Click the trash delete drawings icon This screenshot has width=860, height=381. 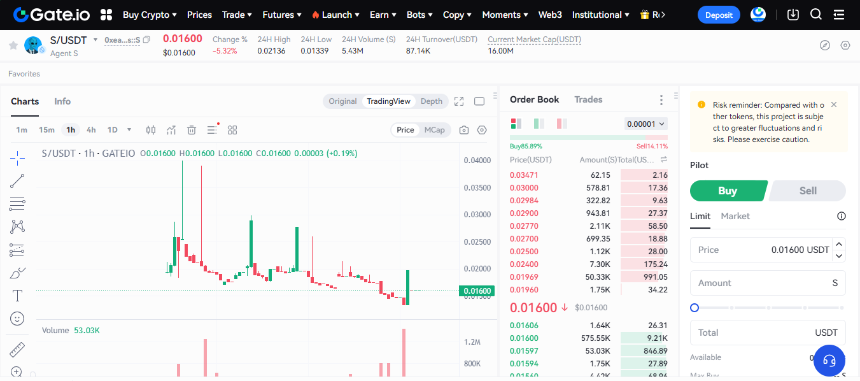[x=191, y=130]
